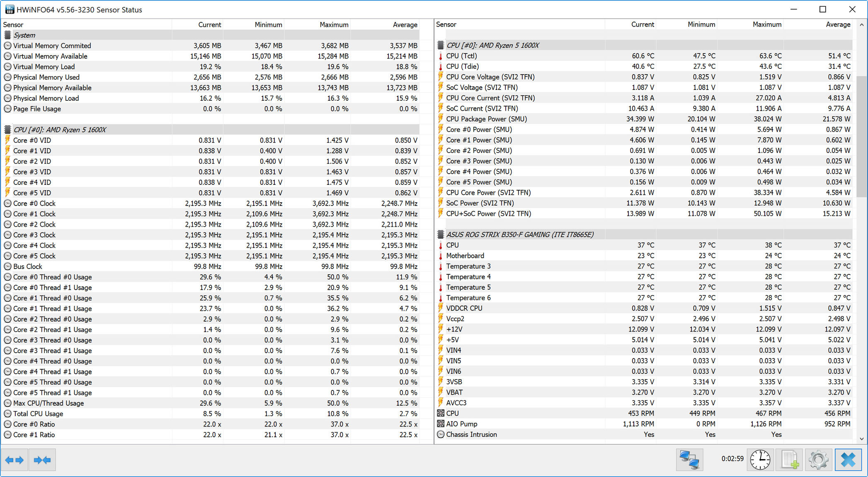Image resolution: width=868 pixels, height=477 pixels.
Task: Click 63.6 °C maximum Tctl value
Action: click(771, 56)
